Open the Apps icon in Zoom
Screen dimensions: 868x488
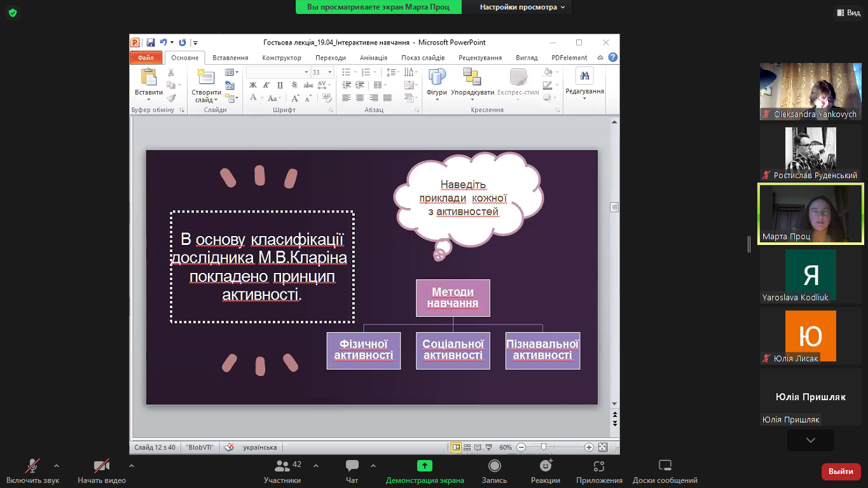(x=598, y=466)
